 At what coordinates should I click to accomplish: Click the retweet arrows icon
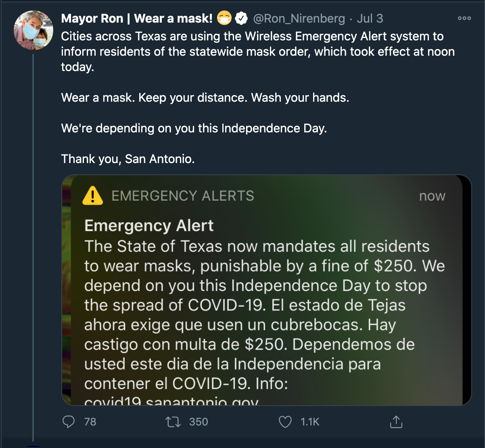(x=173, y=422)
